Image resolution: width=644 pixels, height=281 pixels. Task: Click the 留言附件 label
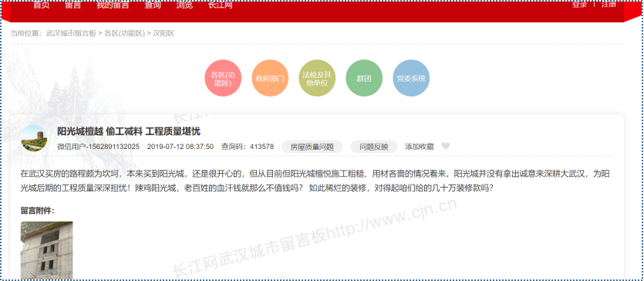[37, 211]
